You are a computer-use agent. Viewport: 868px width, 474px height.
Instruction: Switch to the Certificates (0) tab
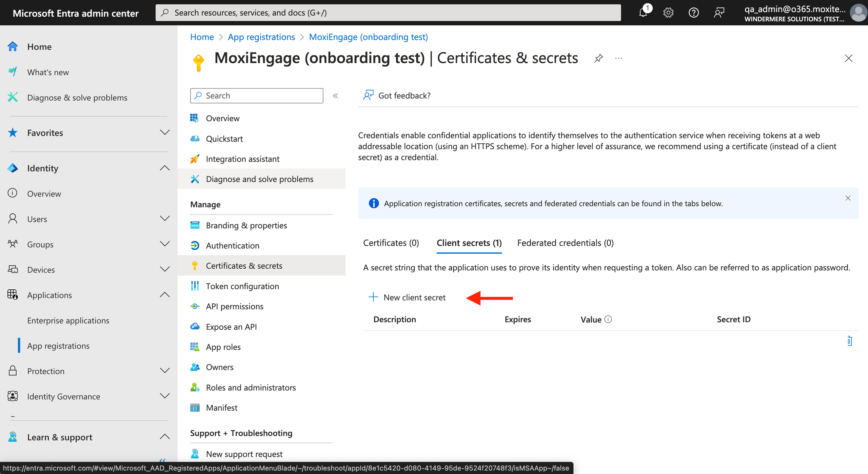pos(391,243)
